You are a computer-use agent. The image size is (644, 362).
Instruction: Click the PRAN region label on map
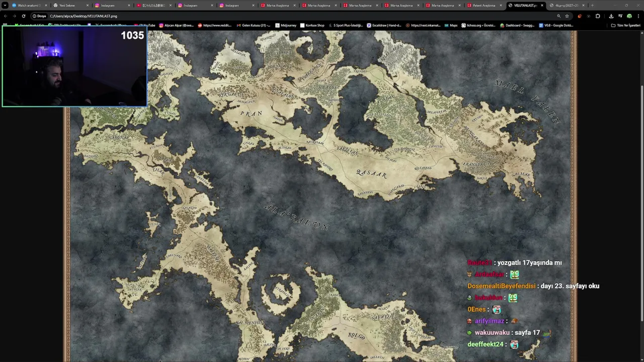pos(251,113)
